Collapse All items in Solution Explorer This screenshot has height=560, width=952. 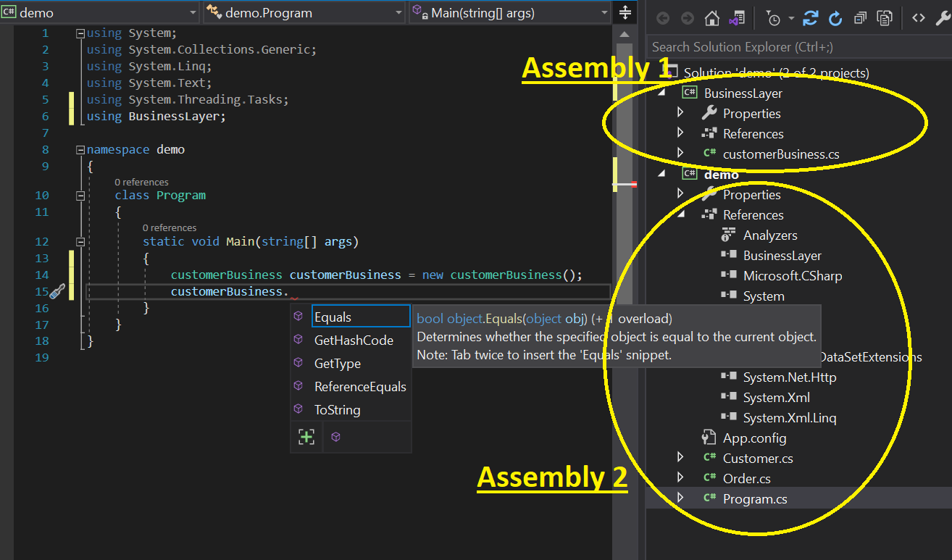pyautogui.click(x=860, y=18)
